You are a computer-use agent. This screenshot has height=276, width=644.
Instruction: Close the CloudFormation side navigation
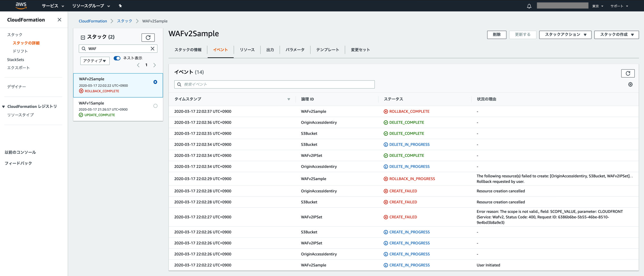pyautogui.click(x=59, y=20)
